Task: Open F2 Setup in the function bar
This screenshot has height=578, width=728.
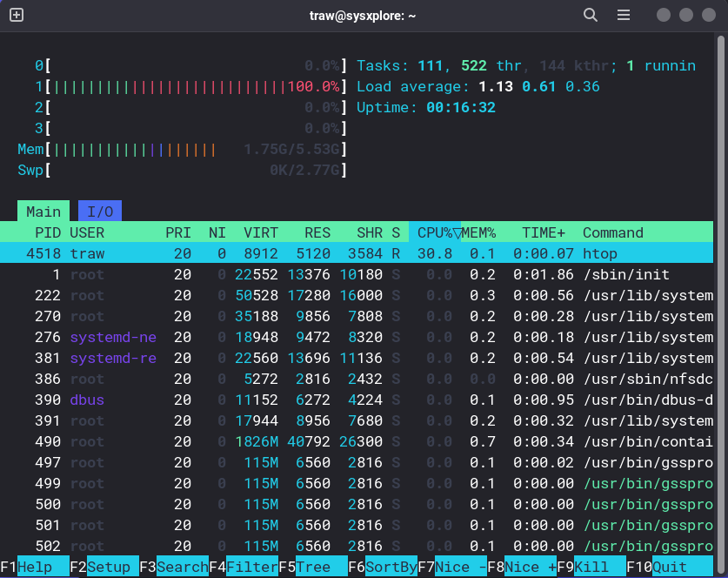Action: 104,567
